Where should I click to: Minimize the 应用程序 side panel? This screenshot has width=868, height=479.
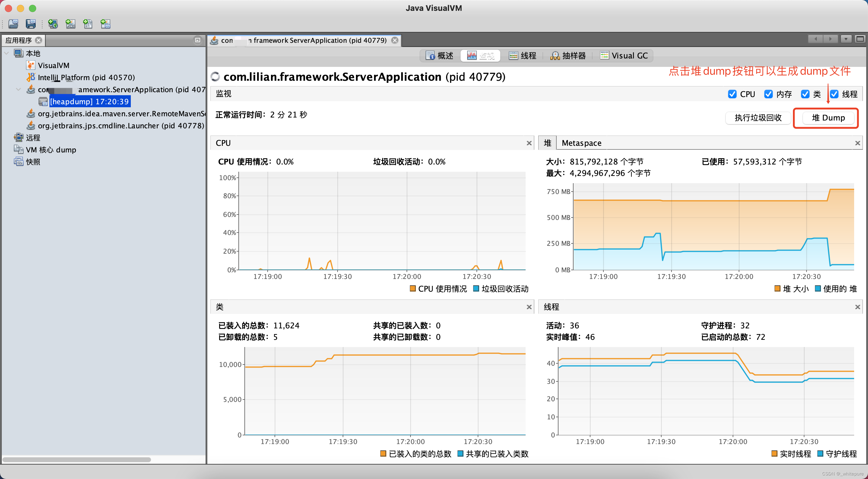pyautogui.click(x=198, y=40)
